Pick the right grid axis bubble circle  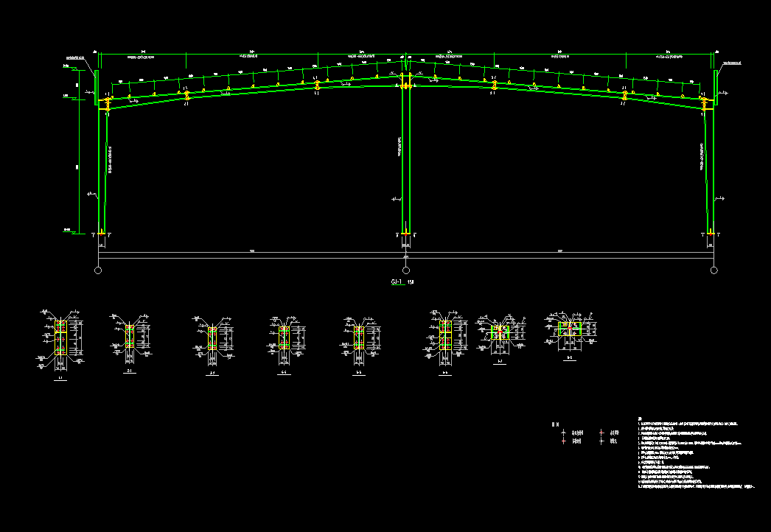coord(714,270)
